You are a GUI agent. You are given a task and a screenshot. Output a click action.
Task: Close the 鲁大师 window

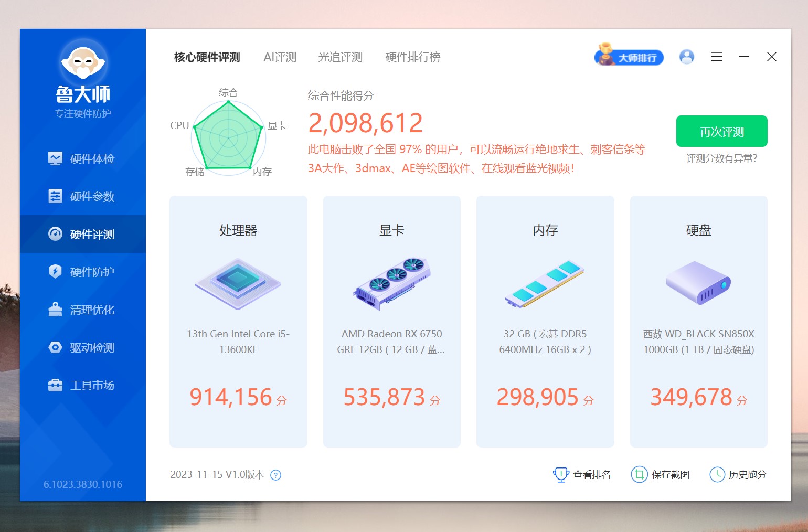[x=771, y=57]
